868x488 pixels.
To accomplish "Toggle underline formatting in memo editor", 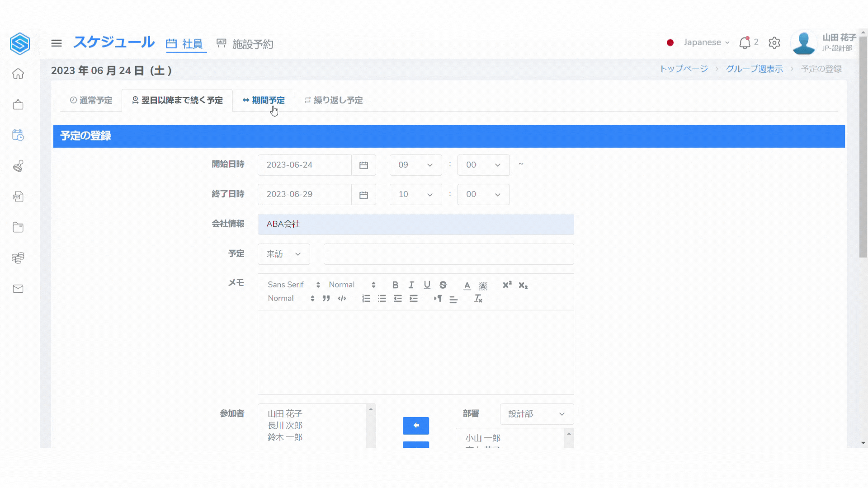I will coord(427,285).
